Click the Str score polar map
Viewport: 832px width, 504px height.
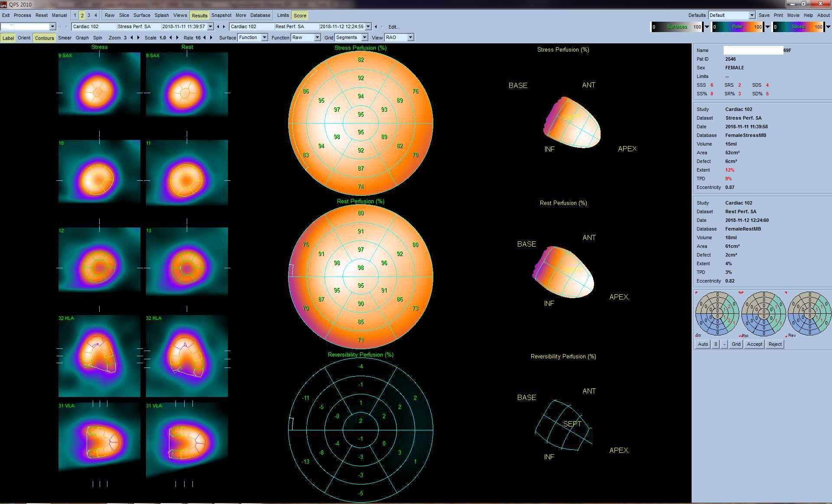(717, 314)
